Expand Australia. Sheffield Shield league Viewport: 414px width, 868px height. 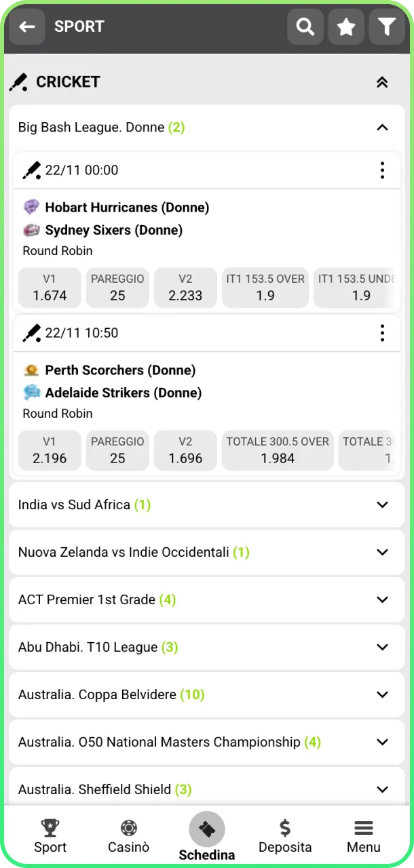382,789
